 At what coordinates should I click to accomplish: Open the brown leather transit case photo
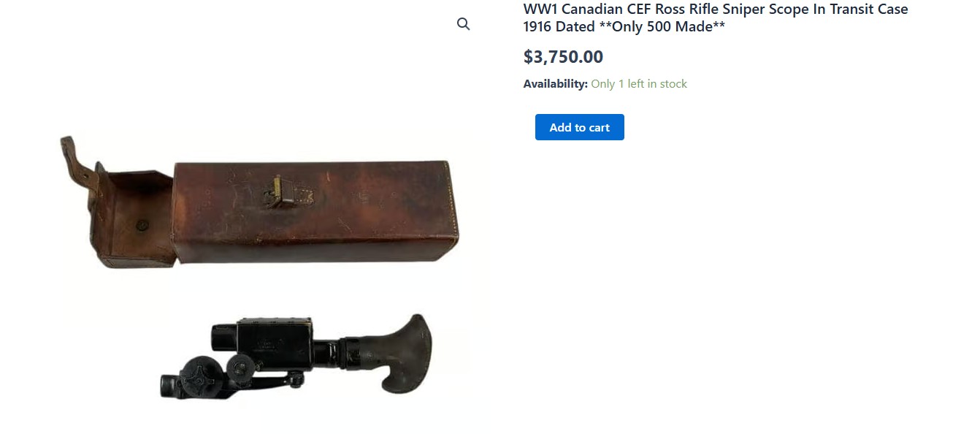pos(259,202)
